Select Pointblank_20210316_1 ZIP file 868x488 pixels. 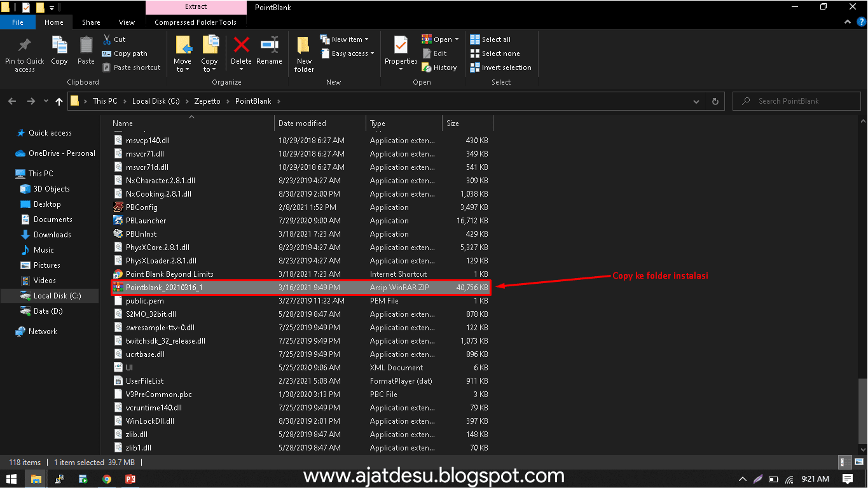point(301,288)
